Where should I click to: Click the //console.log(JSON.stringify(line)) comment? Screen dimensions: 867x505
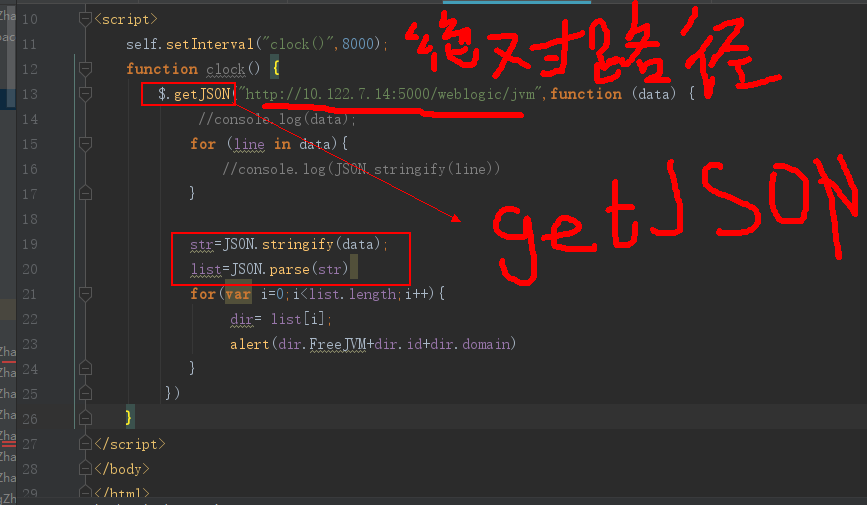tap(361, 169)
